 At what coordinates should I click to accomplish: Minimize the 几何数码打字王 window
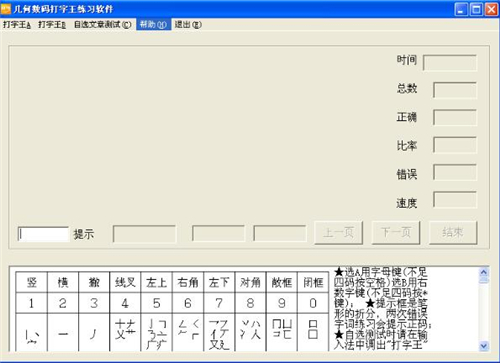(x=461, y=9)
